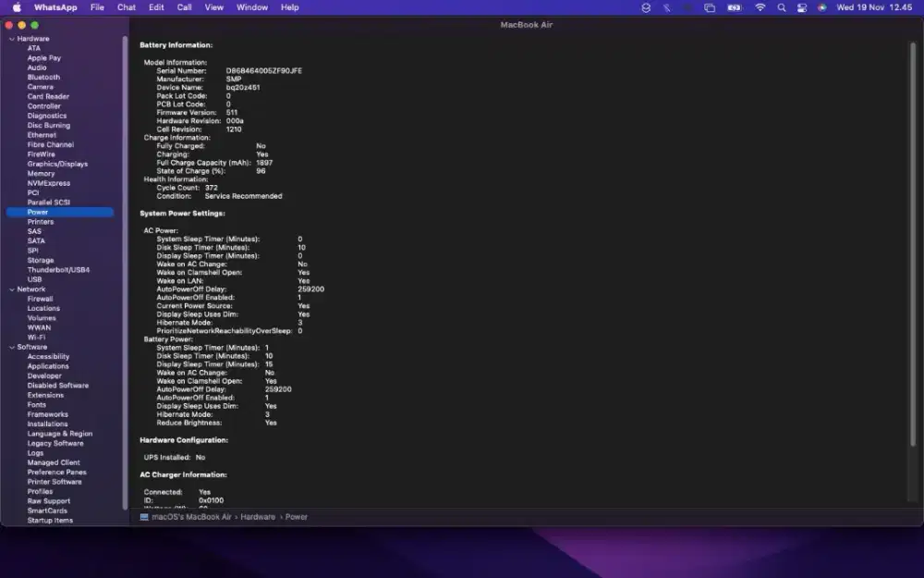Viewport: 924px width, 578px height.
Task: Click Hardware in the path bar
Action: (x=258, y=517)
